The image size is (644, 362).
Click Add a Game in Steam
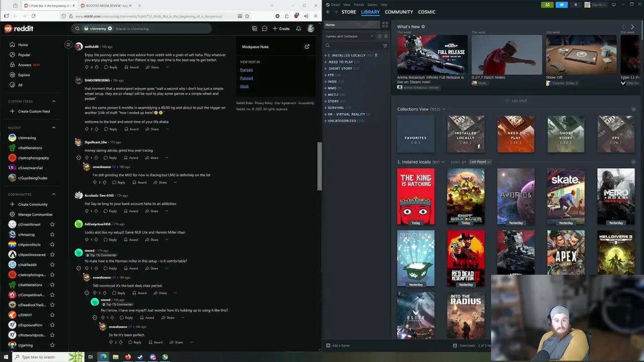pyautogui.click(x=338, y=345)
